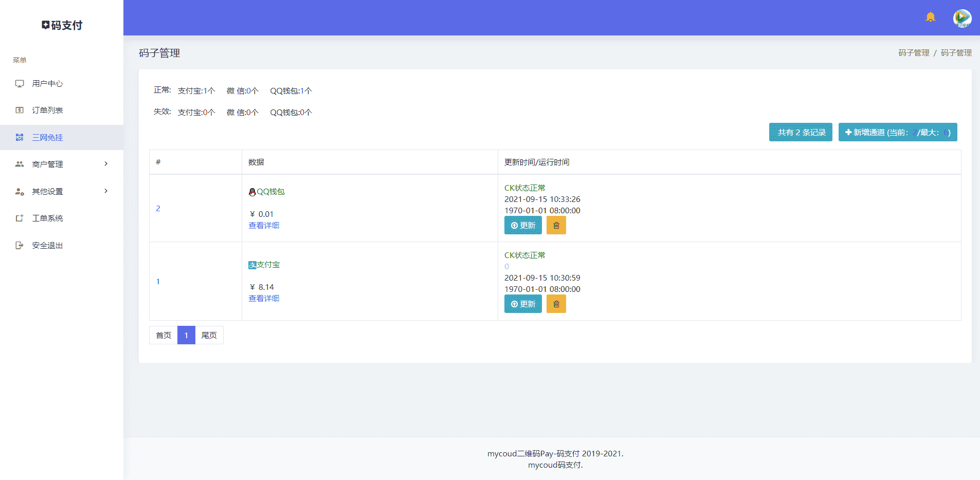Delete the QQ钱包 channel with trash icon
980x480 pixels.
tap(556, 225)
